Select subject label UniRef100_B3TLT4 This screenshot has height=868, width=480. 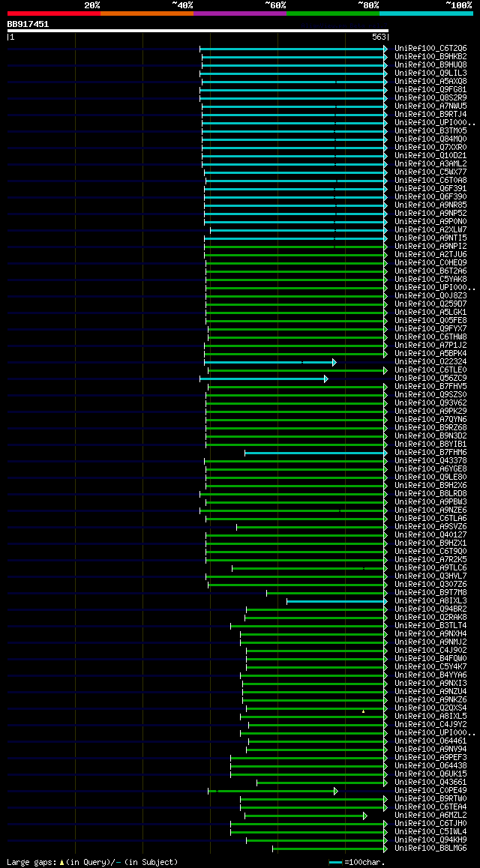[430, 626]
